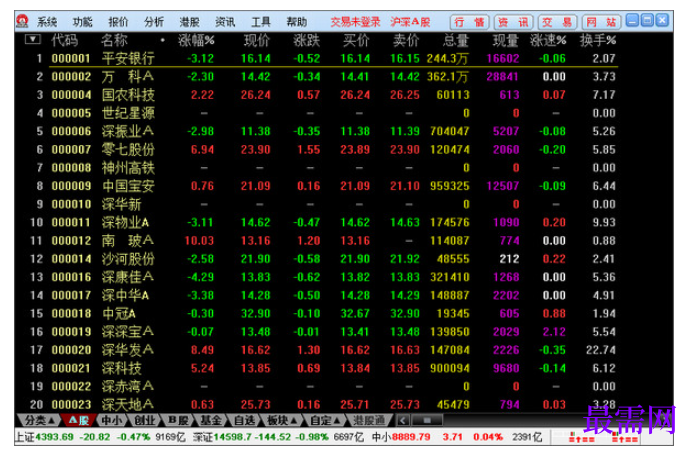Switch to the 创业 tab

tap(144, 420)
